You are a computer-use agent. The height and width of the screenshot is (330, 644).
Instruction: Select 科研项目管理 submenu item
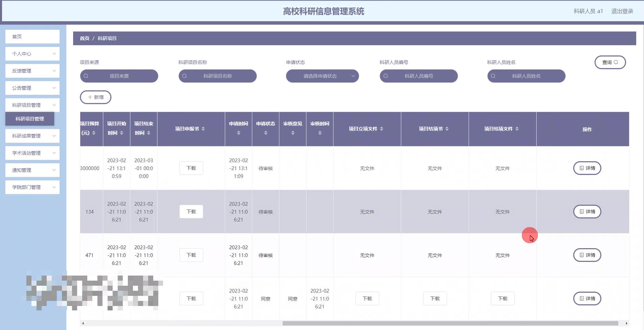(30, 119)
